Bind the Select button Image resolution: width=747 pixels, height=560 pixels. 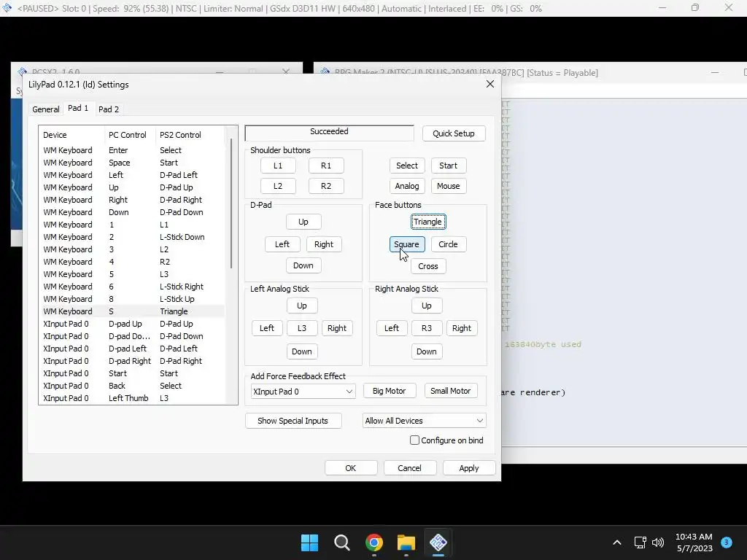point(407,166)
